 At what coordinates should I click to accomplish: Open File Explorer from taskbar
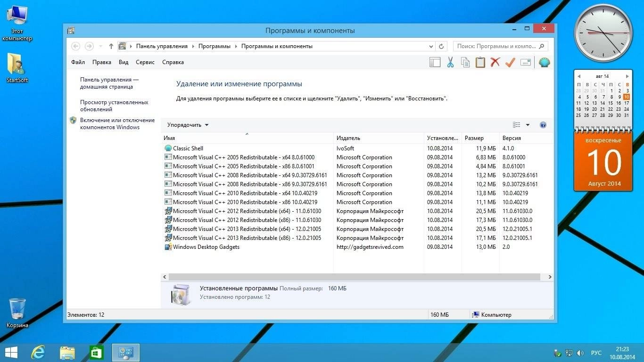[x=67, y=353]
